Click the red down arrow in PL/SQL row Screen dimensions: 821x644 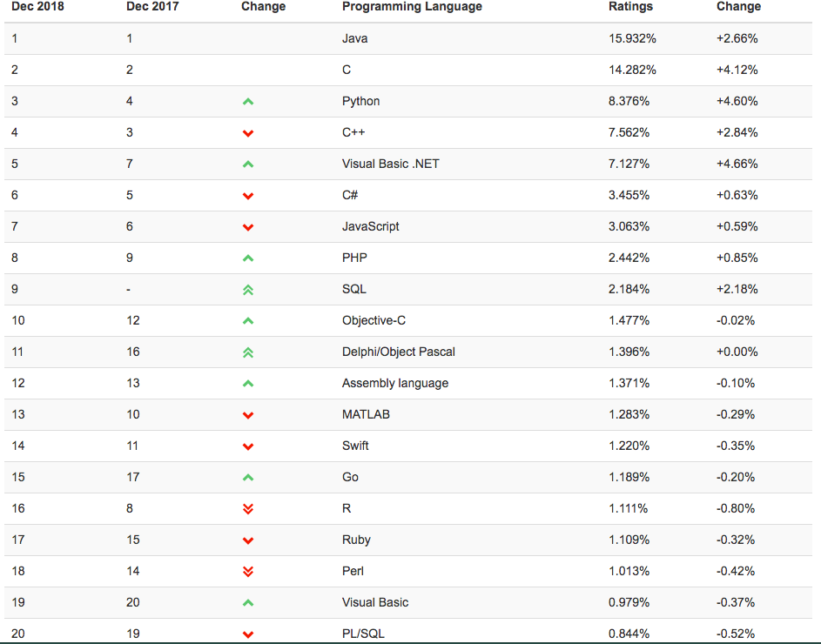(248, 634)
